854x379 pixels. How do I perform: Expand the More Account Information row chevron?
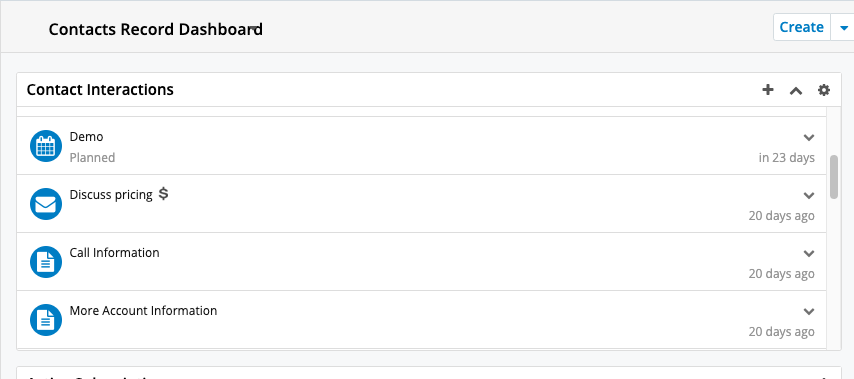(809, 311)
